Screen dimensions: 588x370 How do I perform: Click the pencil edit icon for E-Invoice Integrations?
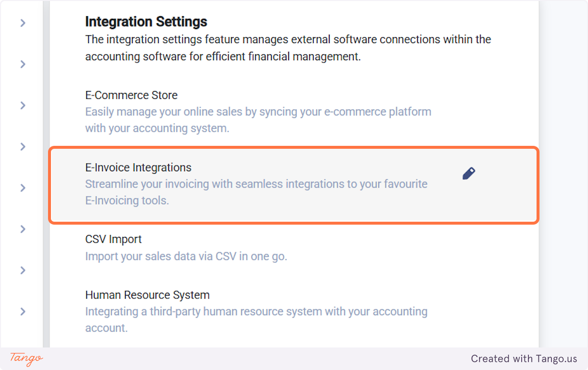(x=468, y=174)
